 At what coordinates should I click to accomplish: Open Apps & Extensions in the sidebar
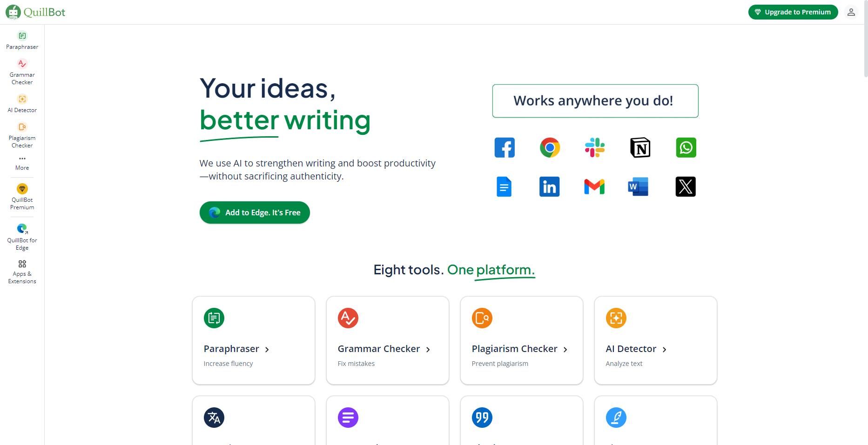(22, 272)
